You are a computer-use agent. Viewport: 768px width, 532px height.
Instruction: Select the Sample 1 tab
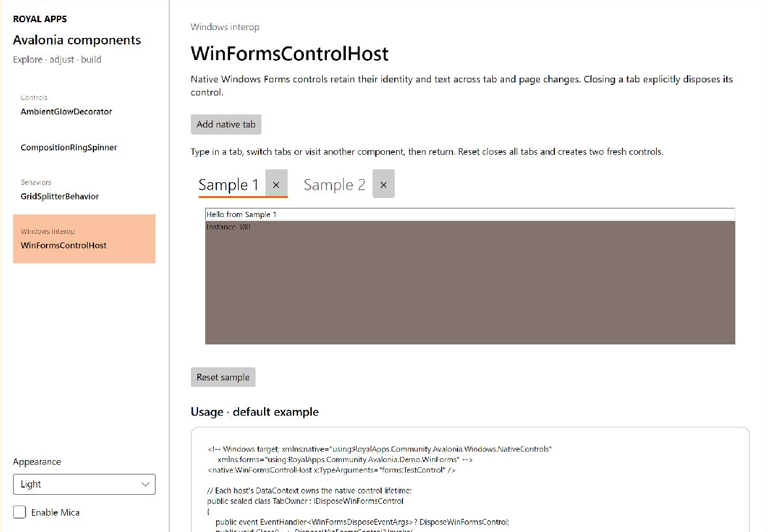228,185
